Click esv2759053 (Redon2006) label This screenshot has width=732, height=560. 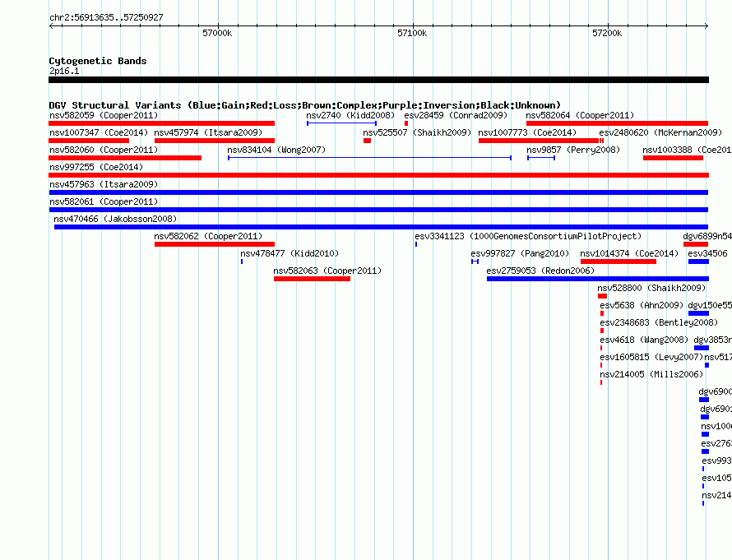click(x=540, y=271)
